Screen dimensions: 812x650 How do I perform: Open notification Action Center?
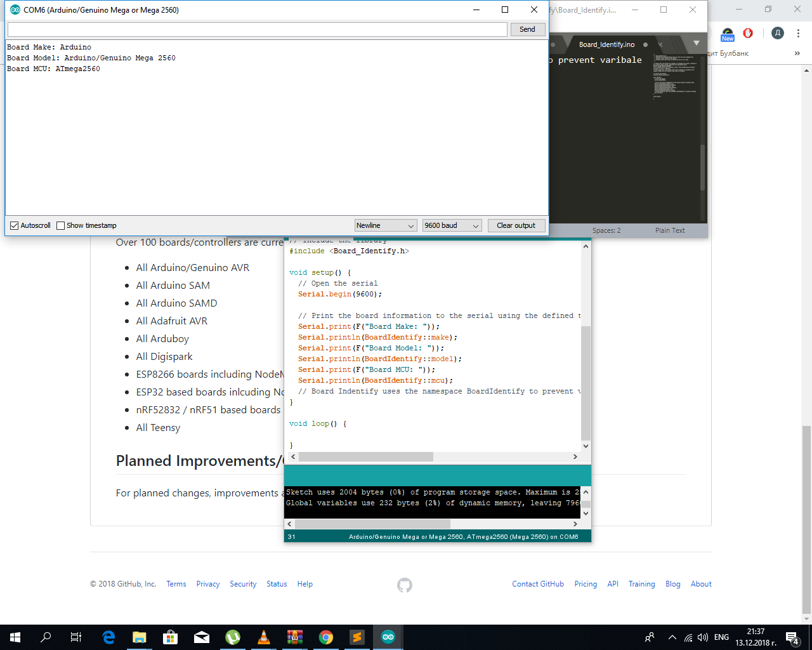(792, 637)
